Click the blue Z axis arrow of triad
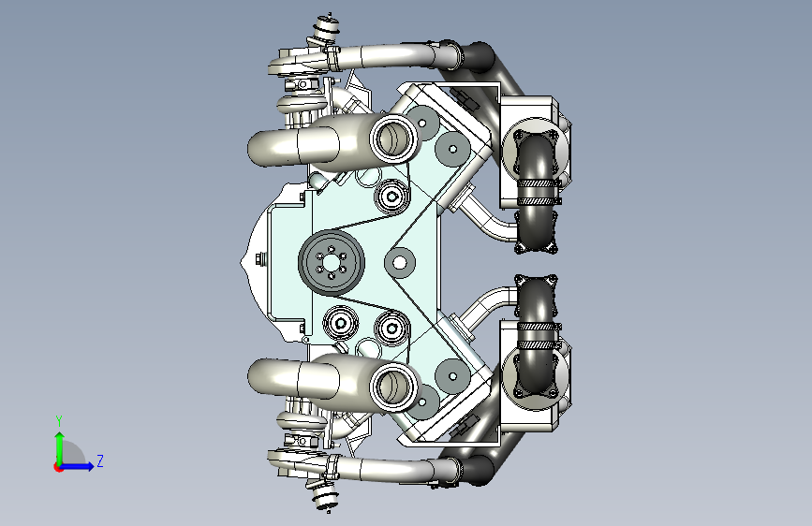The image size is (812, 526). tap(78, 466)
